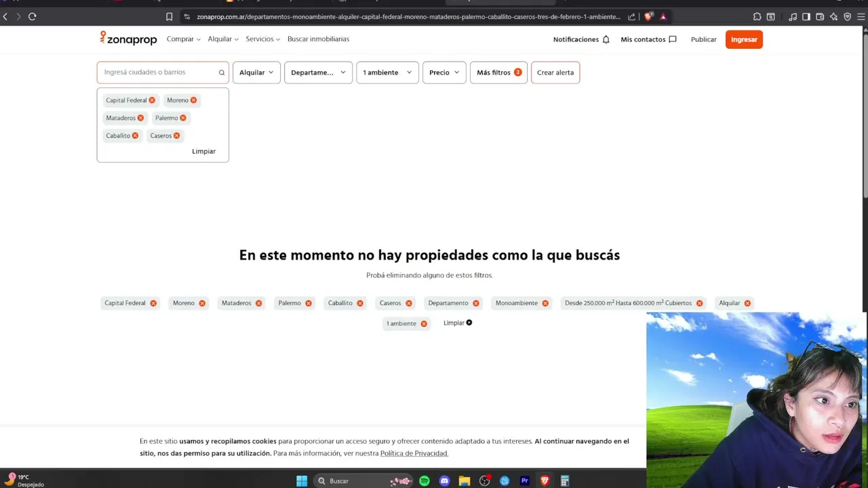Remove Monoambiente filter tag in results
The image size is (868, 488).
coord(545,303)
